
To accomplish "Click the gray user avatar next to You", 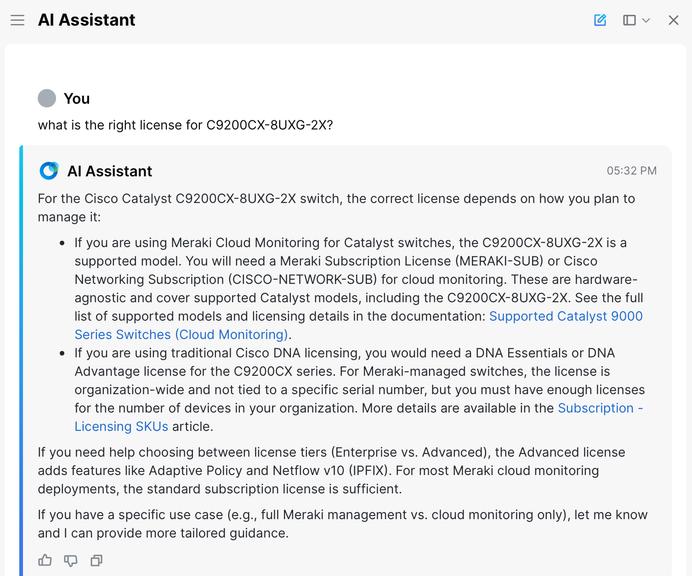I will pyautogui.click(x=47, y=98).
